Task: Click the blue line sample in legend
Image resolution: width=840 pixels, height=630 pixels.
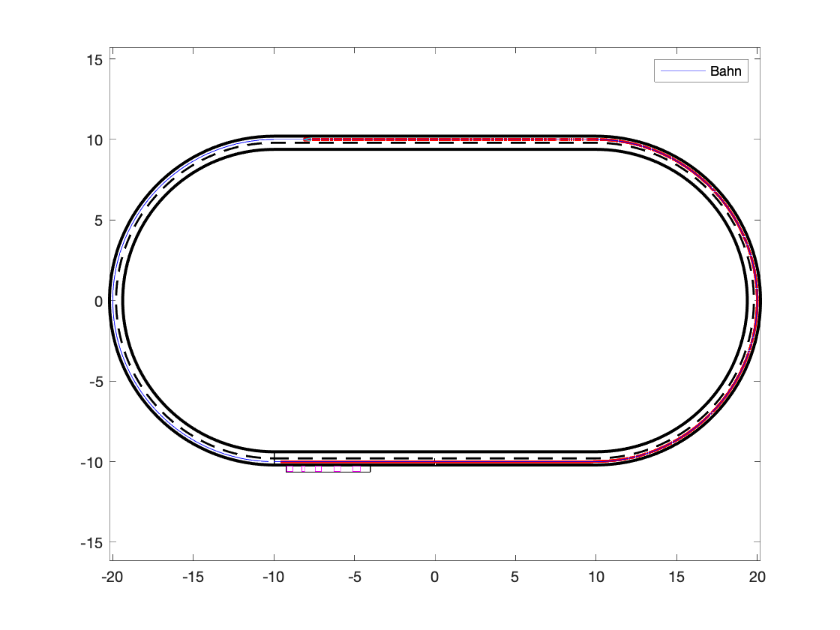Action: [x=682, y=71]
